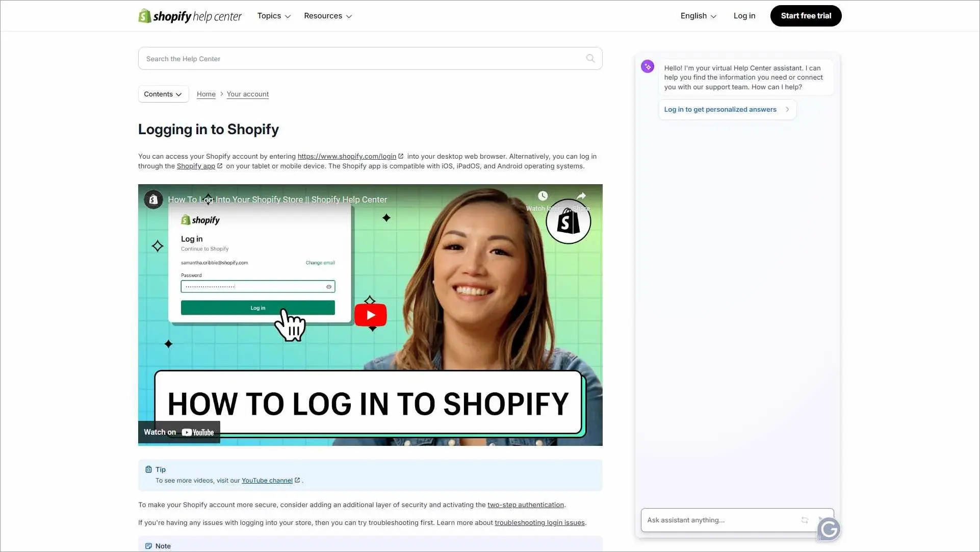
Task: Click the search magnifier icon
Action: pos(590,59)
